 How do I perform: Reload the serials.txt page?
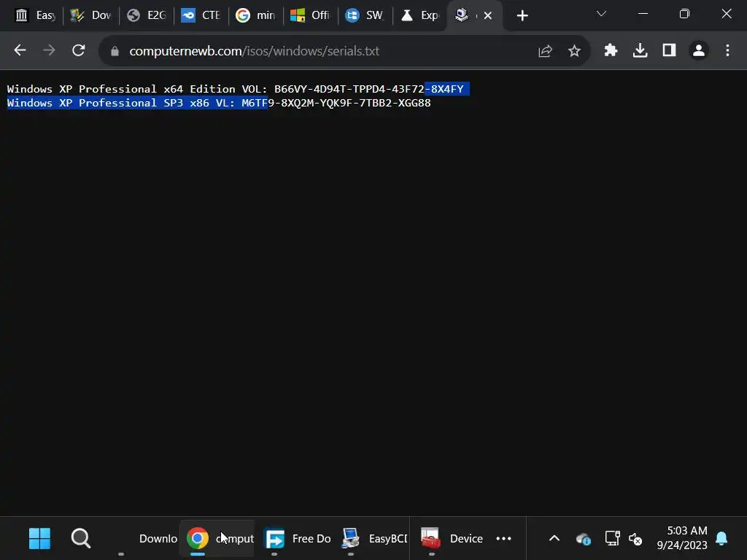click(79, 50)
